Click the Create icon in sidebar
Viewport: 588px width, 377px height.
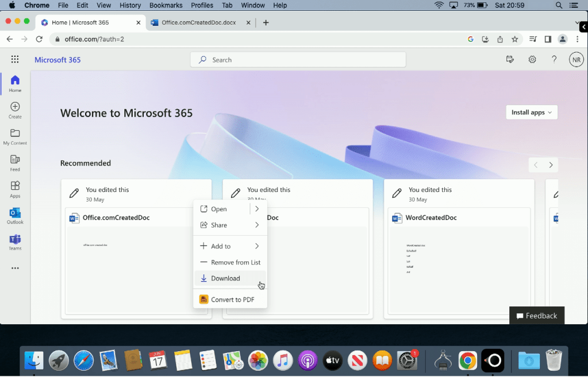[15, 110]
